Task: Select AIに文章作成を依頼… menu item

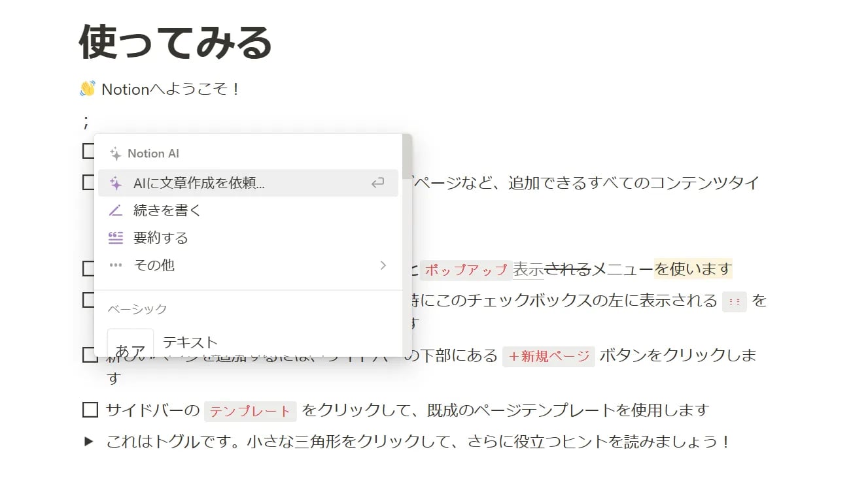Action: tap(248, 184)
